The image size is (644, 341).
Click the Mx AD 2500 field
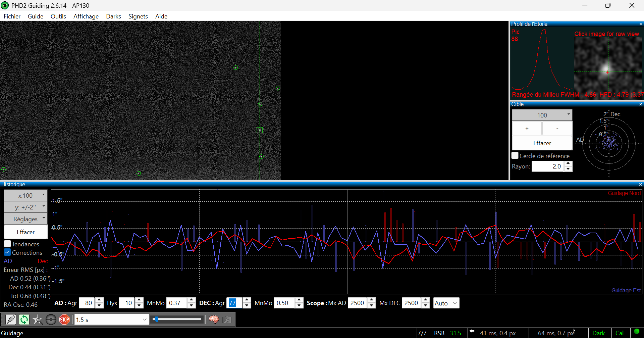pos(358,303)
